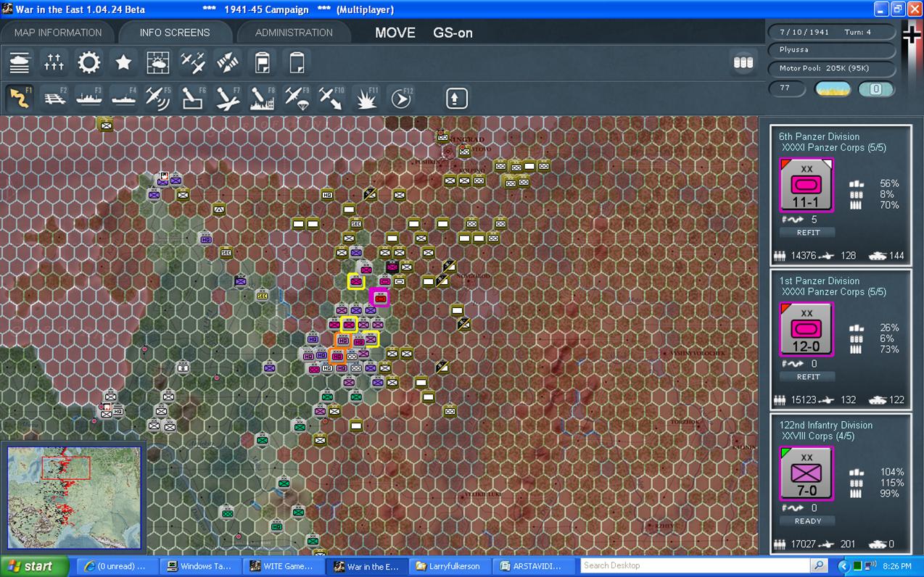Select the F9 air transport mode
Image resolution: width=924 pixels, height=577 pixels.
297,98
